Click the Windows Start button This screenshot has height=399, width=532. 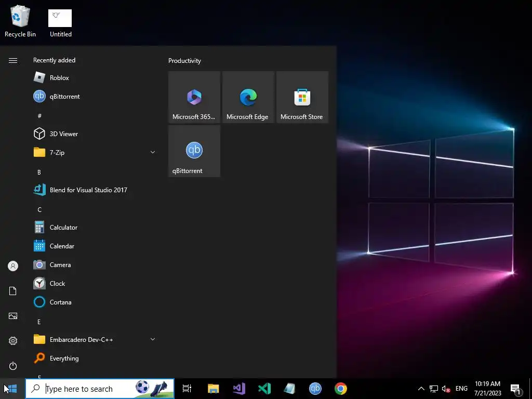pyautogui.click(x=12, y=389)
